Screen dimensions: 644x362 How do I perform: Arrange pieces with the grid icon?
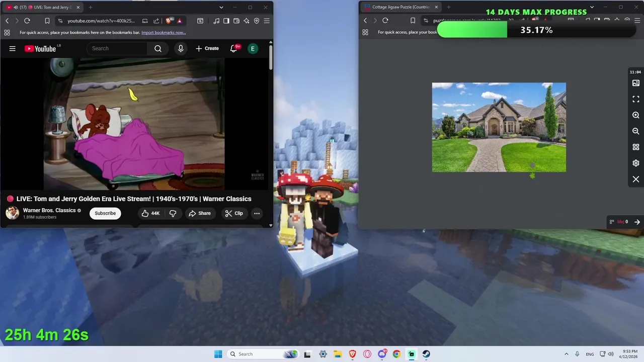636,147
